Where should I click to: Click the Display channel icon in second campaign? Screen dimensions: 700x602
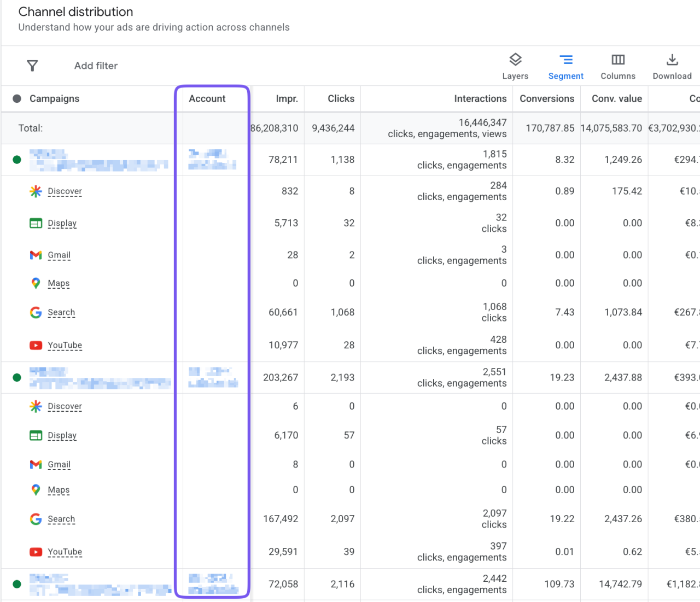pyautogui.click(x=36, y=435)
